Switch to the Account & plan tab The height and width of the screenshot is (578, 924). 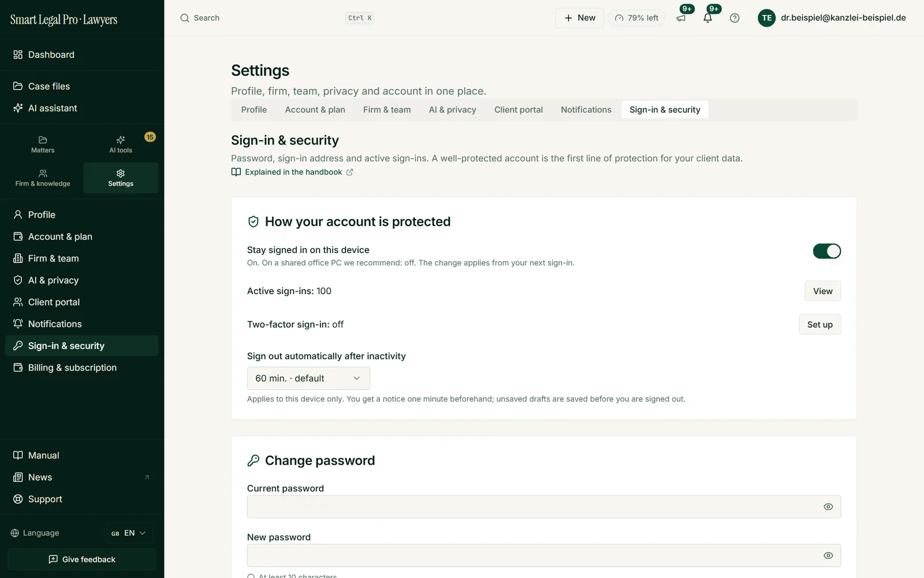[315, 110]
